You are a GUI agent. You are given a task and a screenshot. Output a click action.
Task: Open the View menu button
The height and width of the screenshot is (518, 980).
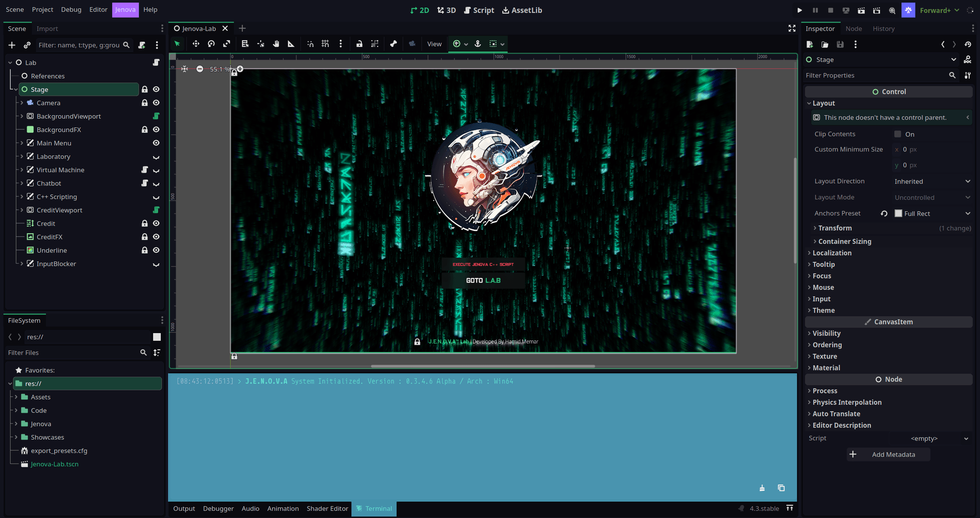click(x=434, y=44)
